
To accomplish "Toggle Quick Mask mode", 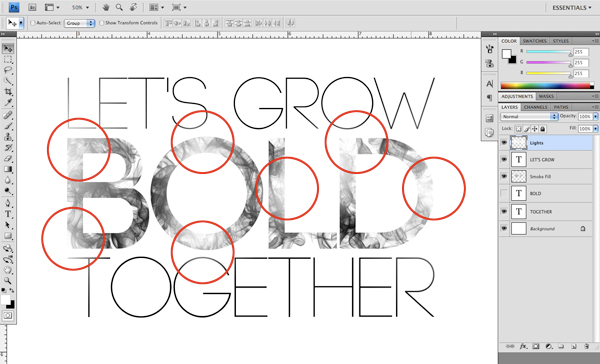I will pos(8,316).
